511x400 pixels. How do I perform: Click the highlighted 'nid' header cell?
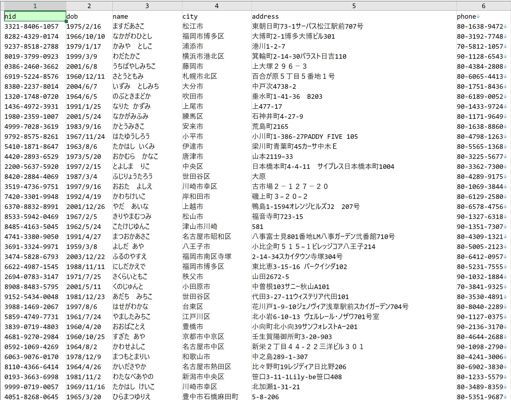pos(35,16)
